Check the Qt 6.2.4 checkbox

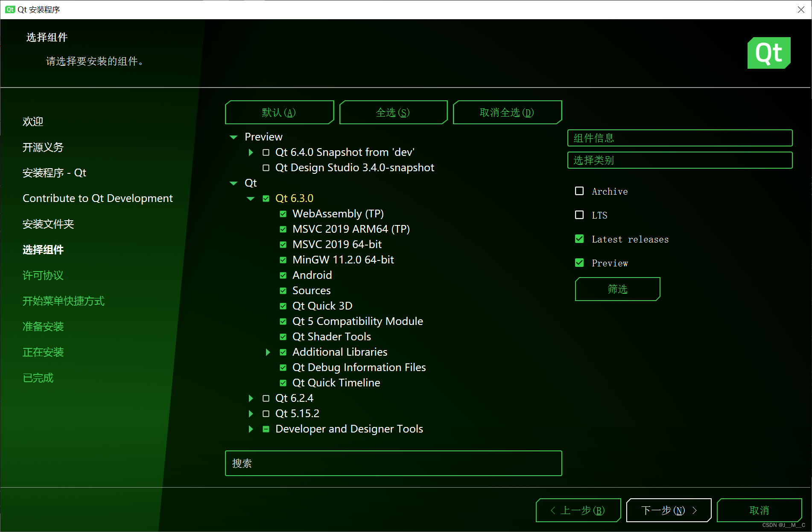[x=266, y=398]
